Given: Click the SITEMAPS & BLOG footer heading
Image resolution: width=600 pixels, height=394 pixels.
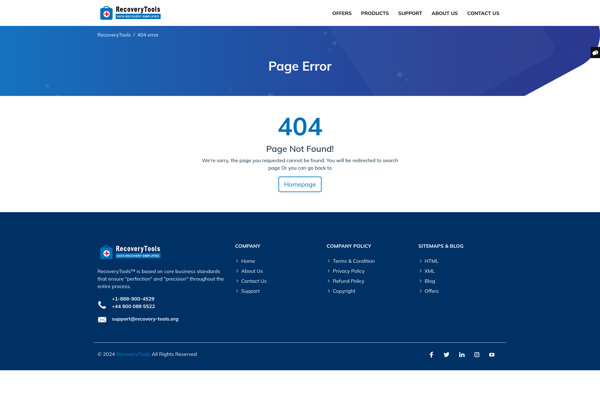Looking at the screenshot, I should 441,246.
